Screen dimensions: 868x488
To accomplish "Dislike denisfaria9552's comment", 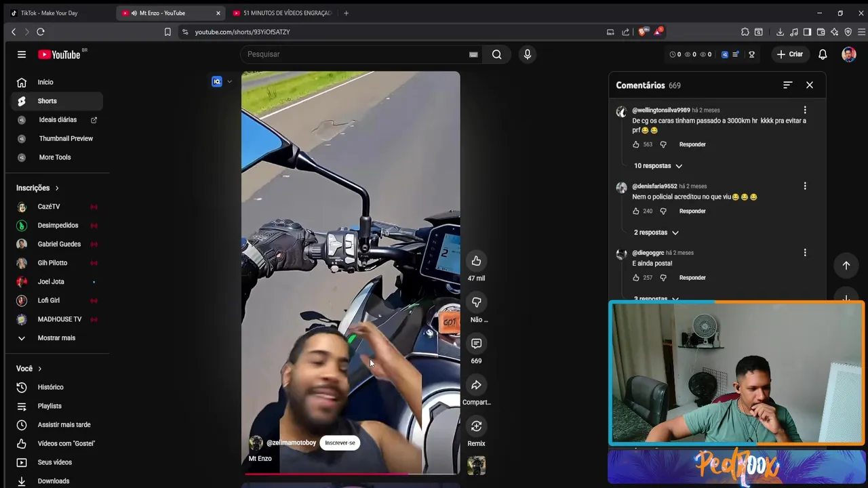I will point(663,211).
